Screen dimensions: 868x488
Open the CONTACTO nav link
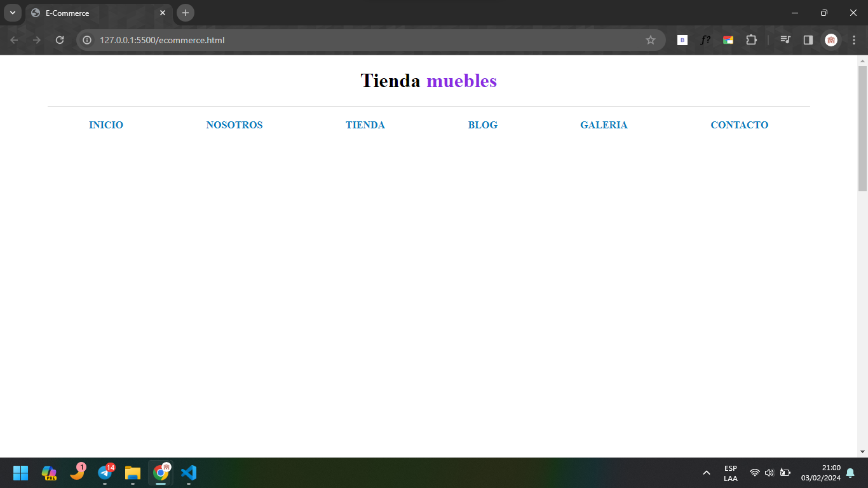coord(740,125)
